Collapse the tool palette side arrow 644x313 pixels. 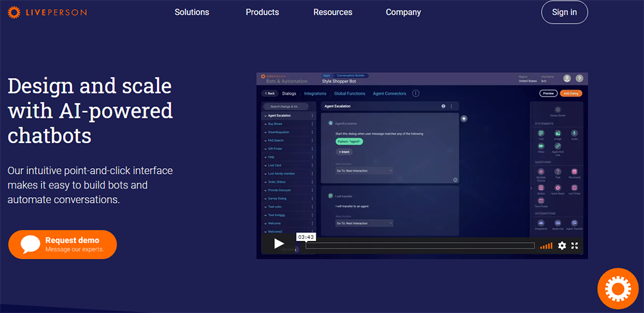click(531, 188)
